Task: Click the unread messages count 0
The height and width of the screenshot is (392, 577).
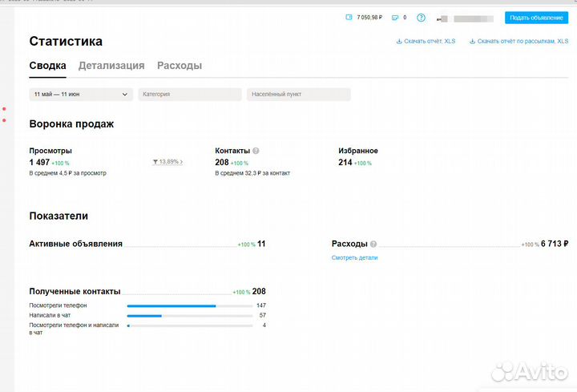Action: click(405, 18)
